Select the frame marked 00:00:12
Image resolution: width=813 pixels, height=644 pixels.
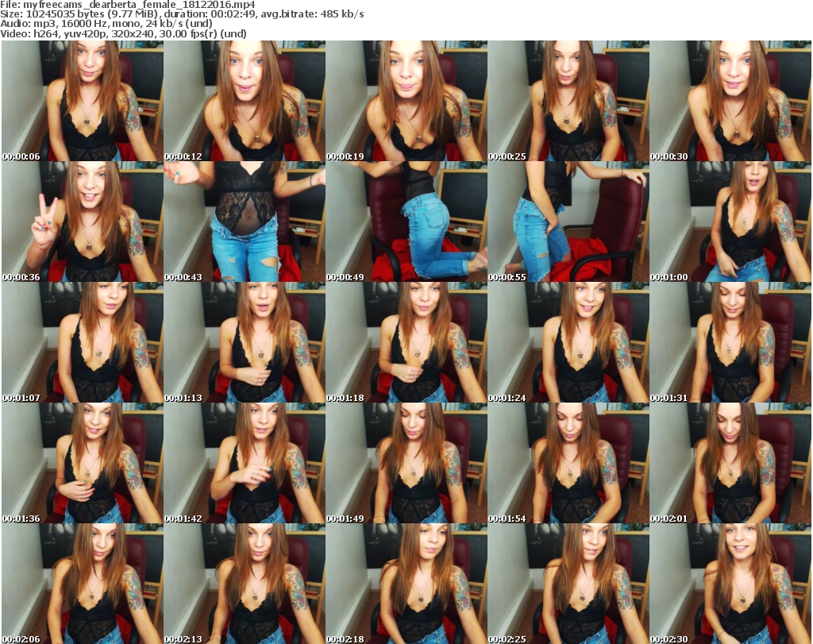pyautogui.click(x=245, y=102)
